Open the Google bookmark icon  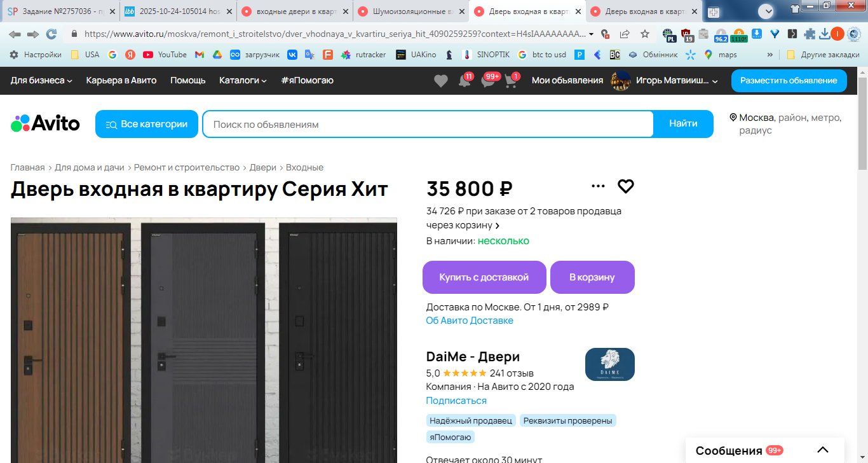(x=112, y=55)
